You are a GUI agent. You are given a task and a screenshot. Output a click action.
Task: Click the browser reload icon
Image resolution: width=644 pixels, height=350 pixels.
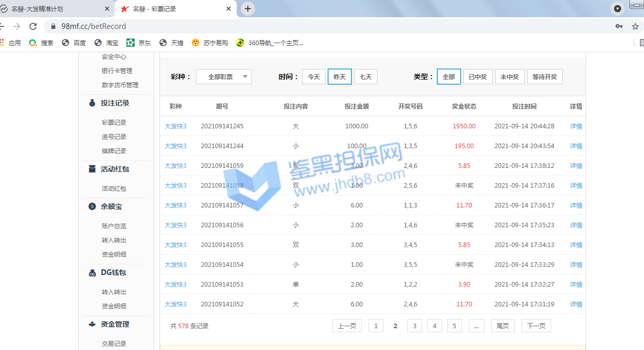pyautogui.click(x=33, y=26)
